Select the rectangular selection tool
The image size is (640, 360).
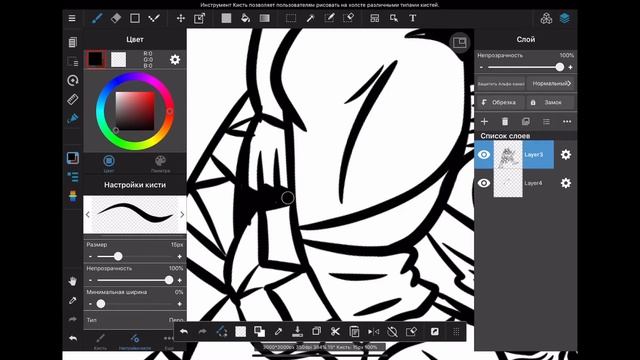point(291,18)
